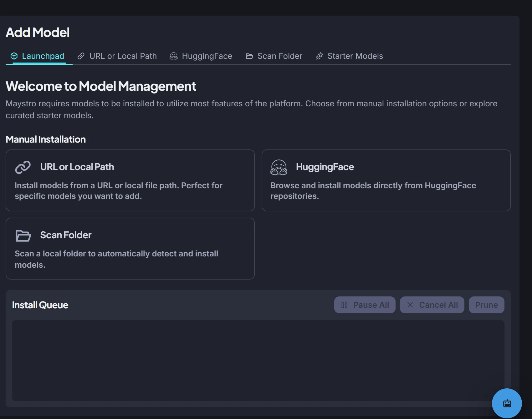Open the Starter Models tab

click(349, 56)
